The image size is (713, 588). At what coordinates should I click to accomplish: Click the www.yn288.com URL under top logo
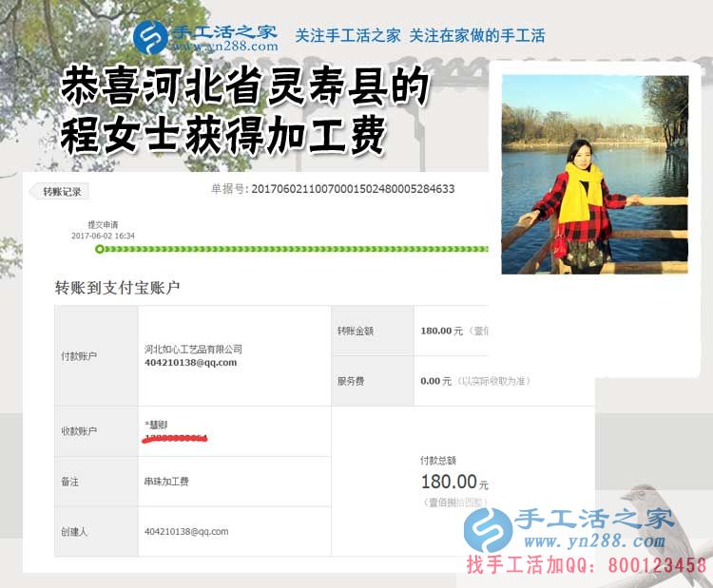[225, 46]
